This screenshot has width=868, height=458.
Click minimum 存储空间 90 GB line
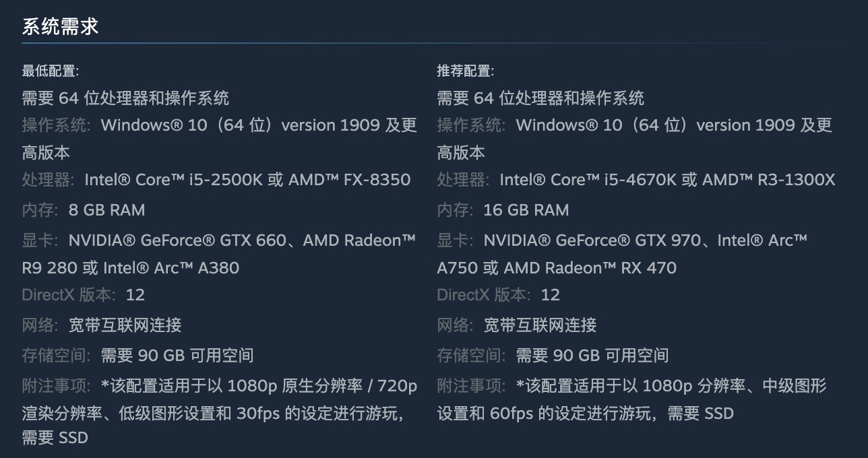tap(137, 356)
